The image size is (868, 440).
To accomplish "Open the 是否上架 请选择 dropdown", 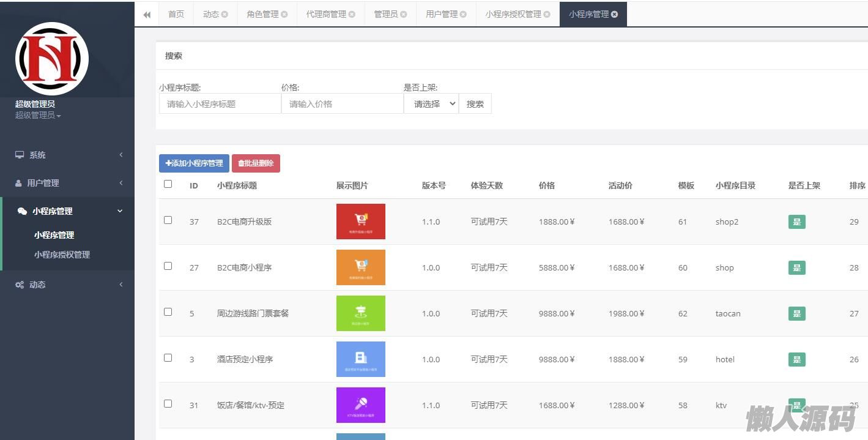I will click(431, 104).
